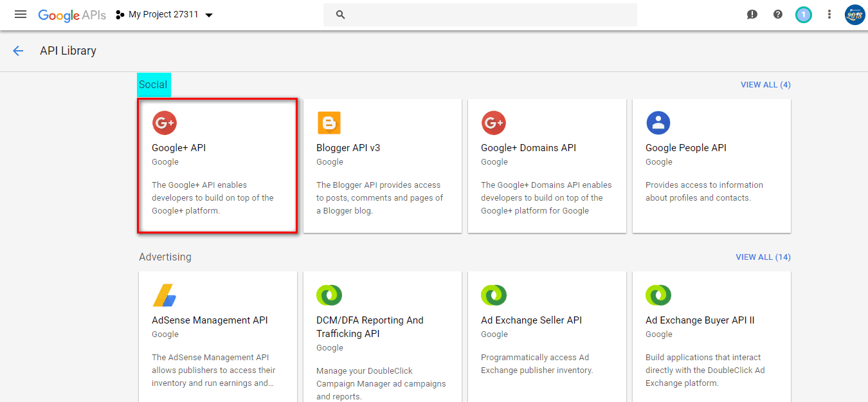Viewport: 868px width, 402px height.
Task: Open the feedback alert icon
Action: coord(752,14)
